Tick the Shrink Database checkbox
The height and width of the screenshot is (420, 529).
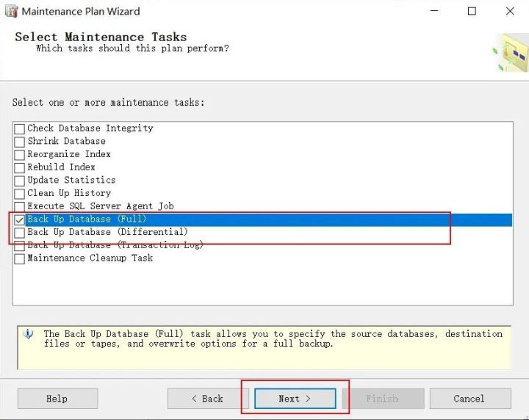coord(20,142)
